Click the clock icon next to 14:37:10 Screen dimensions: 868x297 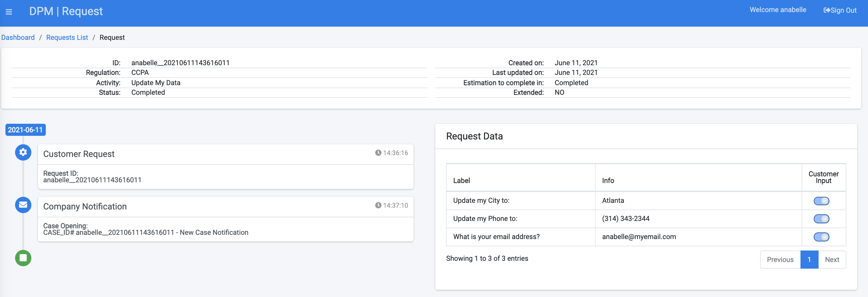tap(378, 205)
